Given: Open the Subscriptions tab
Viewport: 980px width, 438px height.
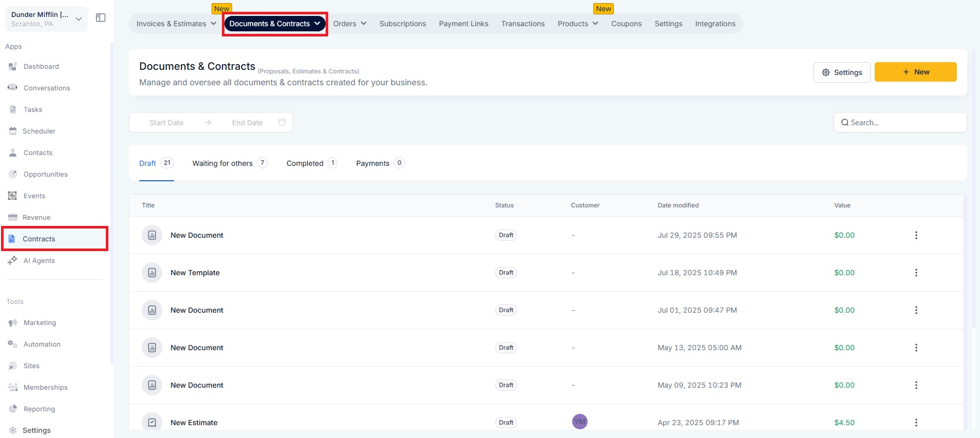Looking at the screenshot, I should pyautogui.click(x=403, y=24).
